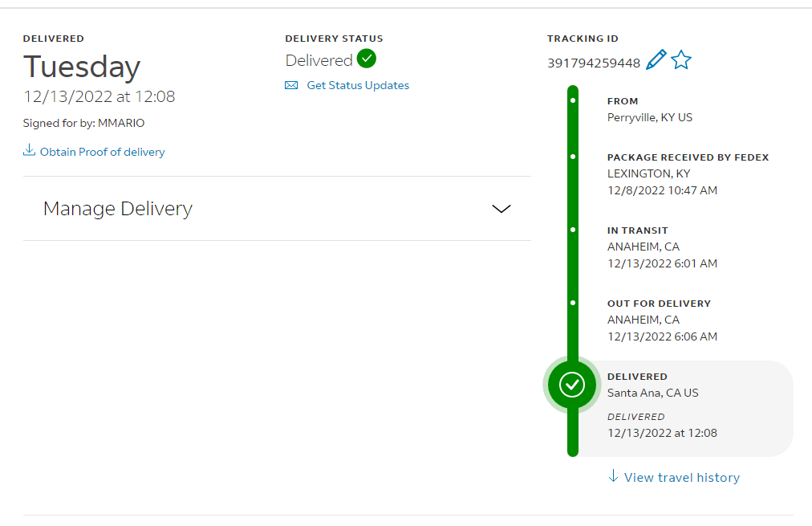
Task: Click the Tuesday delivery day heading
Action: click(82, 67)
